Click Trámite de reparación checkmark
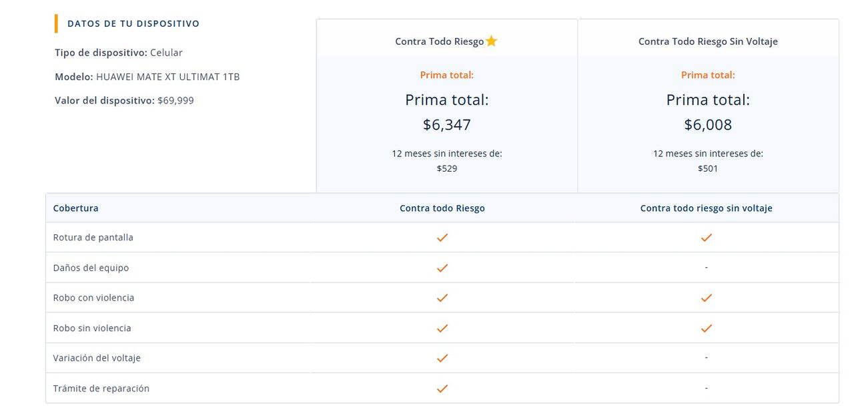Screen dimensions: 868x414 point(442,388)
